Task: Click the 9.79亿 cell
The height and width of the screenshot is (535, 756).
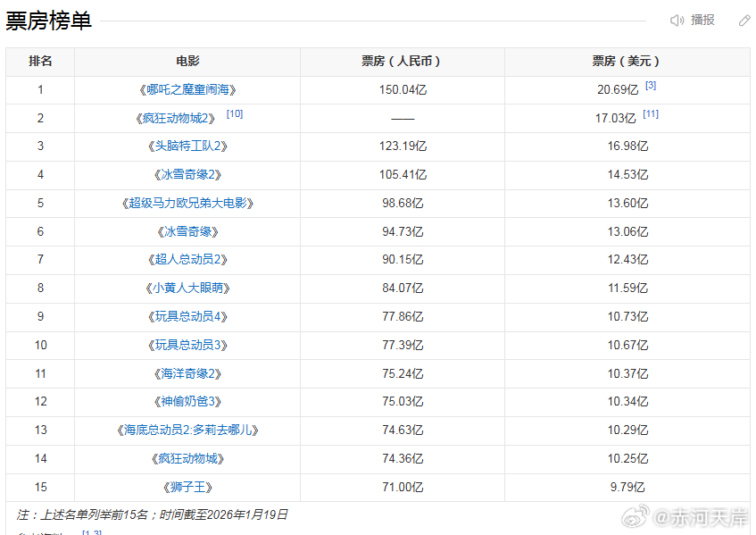Action: [x=627, y=487]
